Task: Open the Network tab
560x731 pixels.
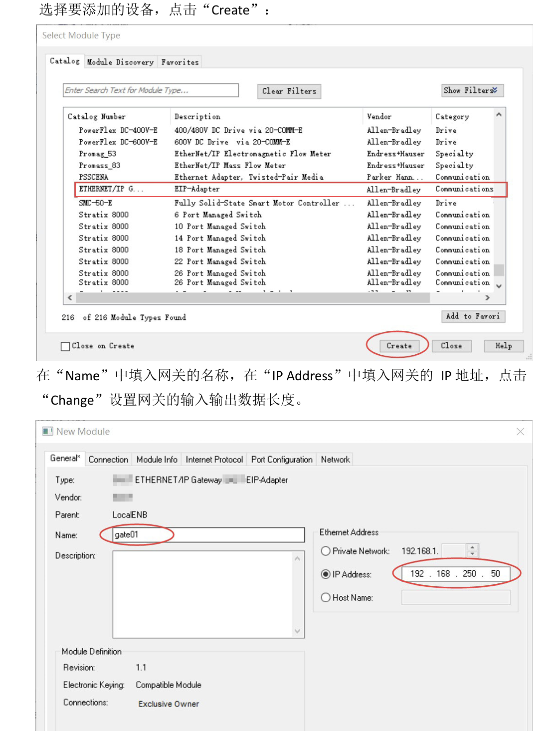Action: tap(335, 459)
